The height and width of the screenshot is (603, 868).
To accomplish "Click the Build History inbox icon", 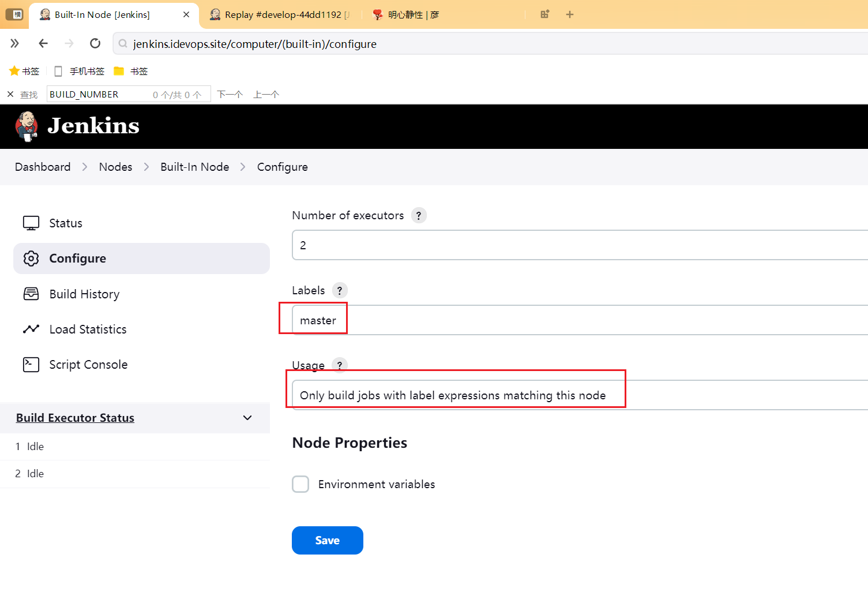I will click(31, 294).
